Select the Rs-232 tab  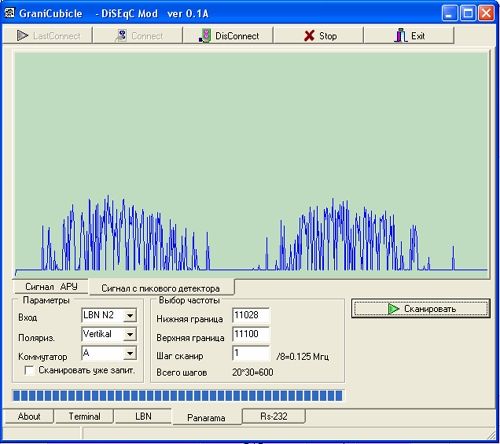274,416
